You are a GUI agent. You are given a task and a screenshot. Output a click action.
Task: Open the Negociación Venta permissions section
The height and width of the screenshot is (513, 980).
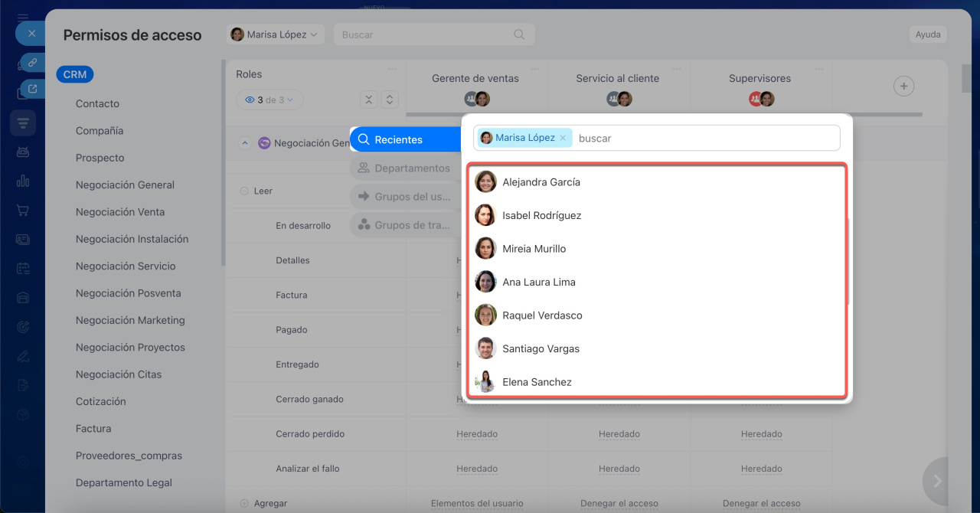119,212
